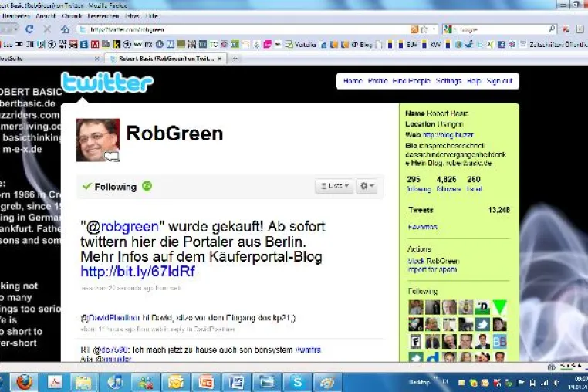Image resolution: width=588 pixels, height=392 pixels.
Task: Open Skype from the taskbar
Action: 297,382
